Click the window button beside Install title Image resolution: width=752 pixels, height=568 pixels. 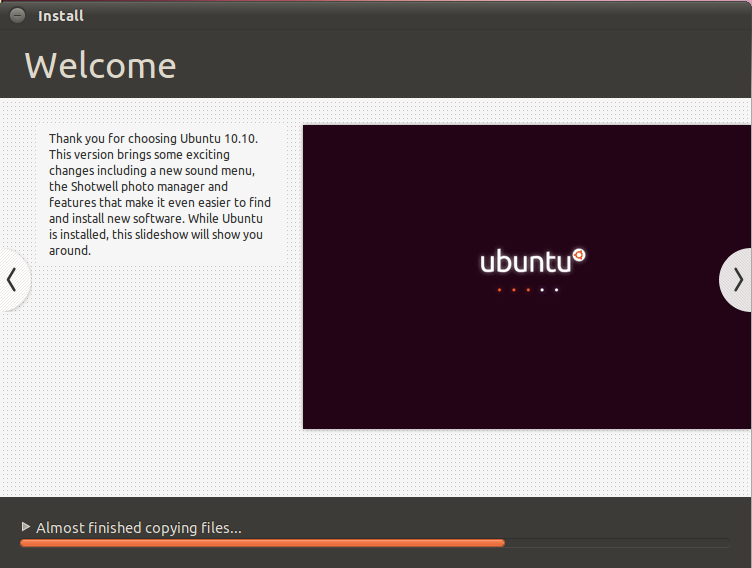pyautogui.click(x=18, y=15)
